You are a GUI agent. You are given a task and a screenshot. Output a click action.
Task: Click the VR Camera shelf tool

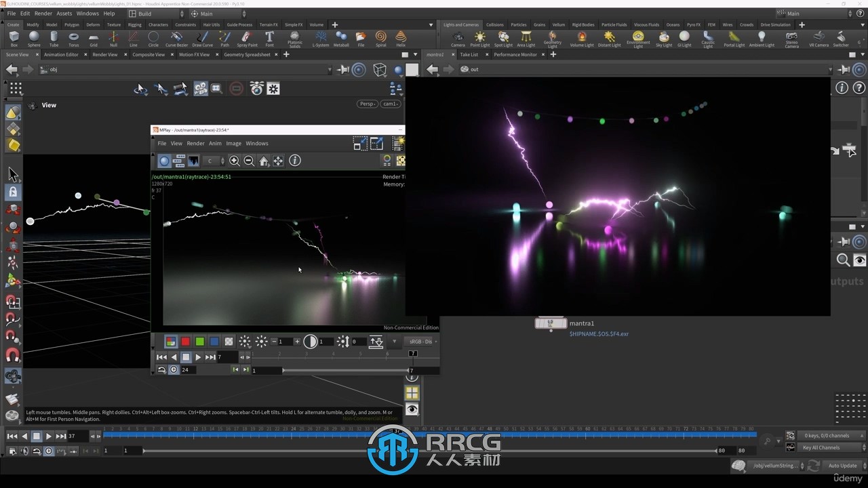[x=818, y=39]
